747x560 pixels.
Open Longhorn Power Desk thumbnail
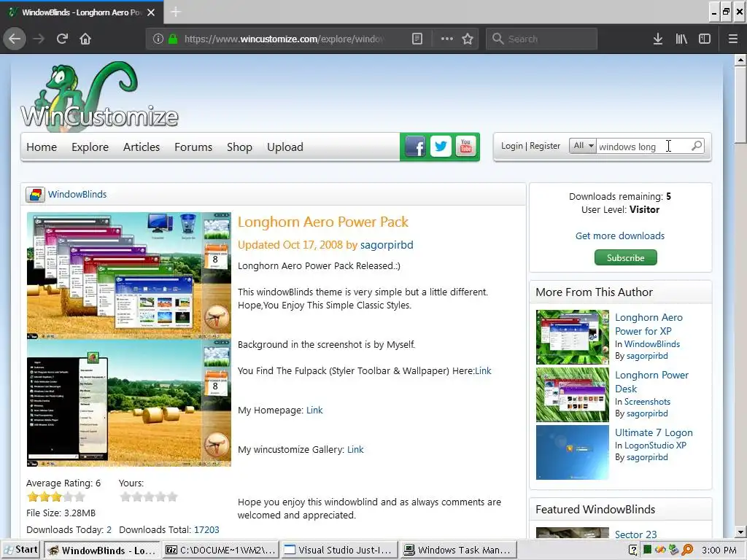pyautogui.click(x=572, y=394)
